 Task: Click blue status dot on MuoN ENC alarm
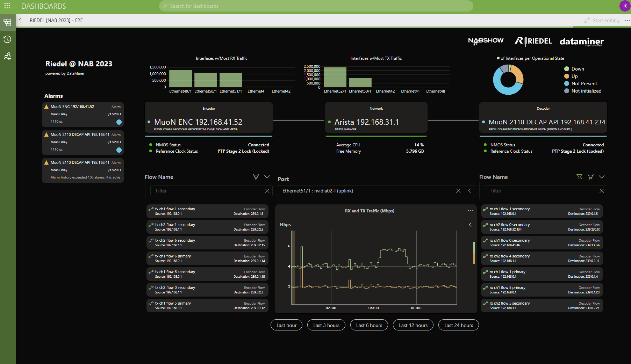pyautogui.click(x=119, y=122)
